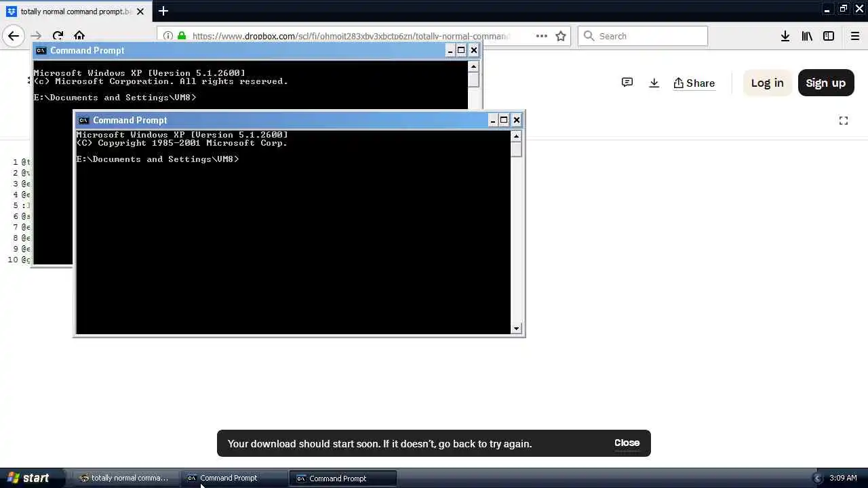The width and height of the screenshot is (868, 488).
Task: Open the page actions three-dot menu
Action: coord(541,36)
